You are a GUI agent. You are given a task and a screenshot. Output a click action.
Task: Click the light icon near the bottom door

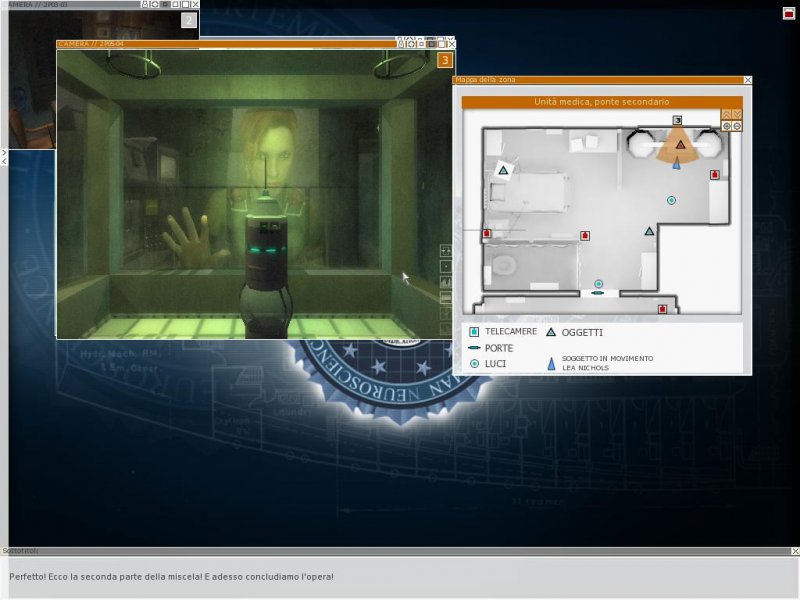598,284
